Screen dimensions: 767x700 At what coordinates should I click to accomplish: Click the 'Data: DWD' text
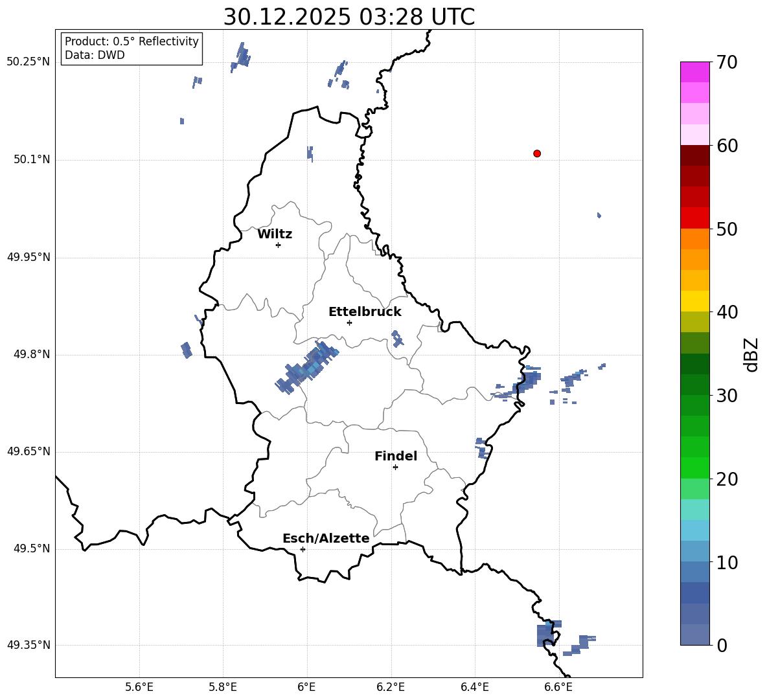[95, 55]
